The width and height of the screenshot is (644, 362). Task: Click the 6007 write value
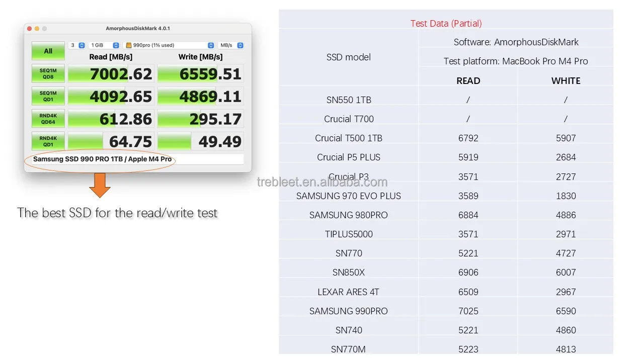pyautogui.click(x=566, y=272)
